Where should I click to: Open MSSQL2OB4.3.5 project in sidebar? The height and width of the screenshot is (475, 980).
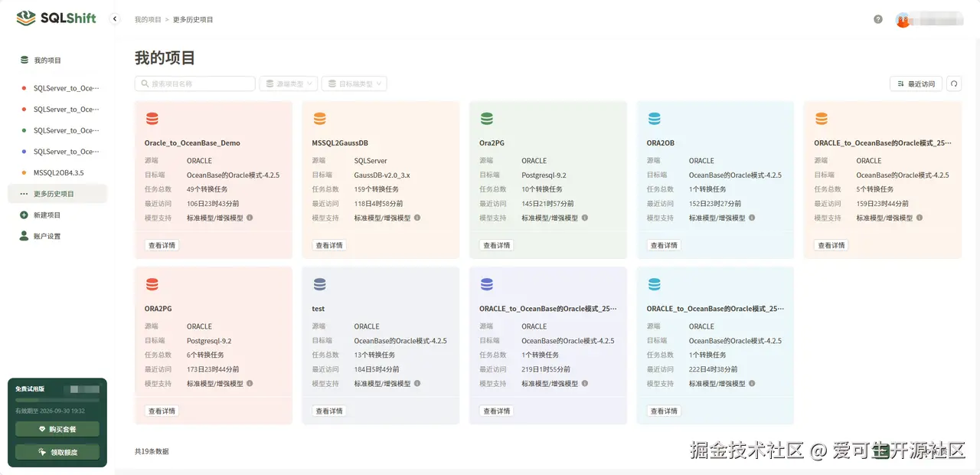[57, 172]
